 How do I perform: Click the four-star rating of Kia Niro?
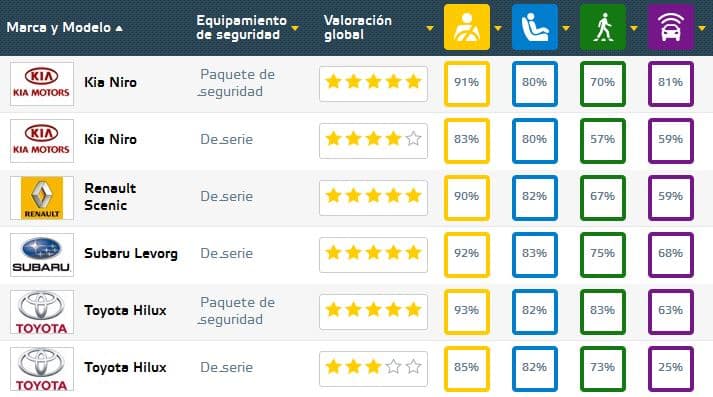[373, 141]
